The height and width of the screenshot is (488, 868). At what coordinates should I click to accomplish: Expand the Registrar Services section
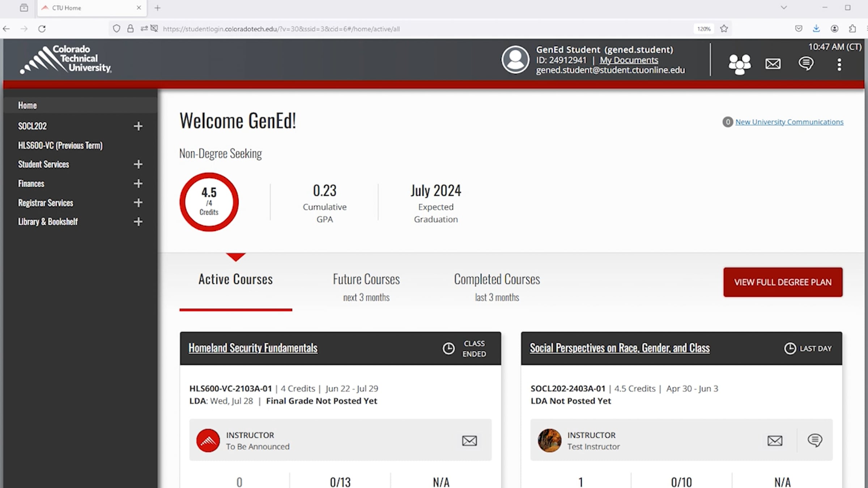coord(138,203)
